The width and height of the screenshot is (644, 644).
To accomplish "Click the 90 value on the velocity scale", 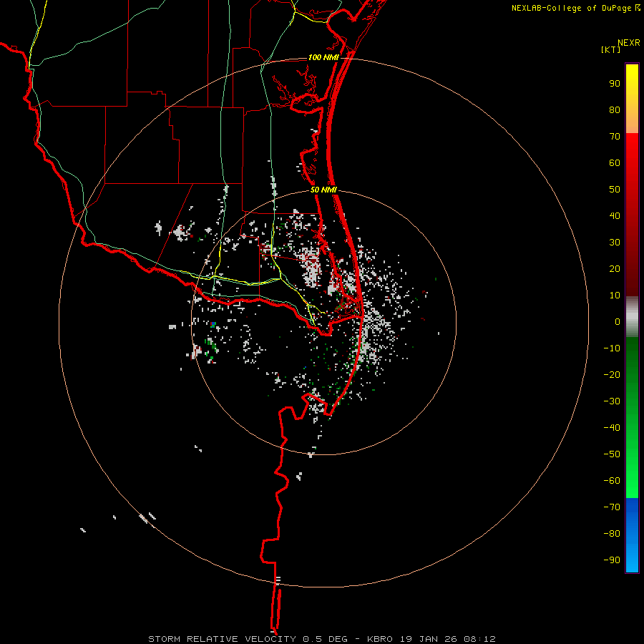I will click(615, 84).
